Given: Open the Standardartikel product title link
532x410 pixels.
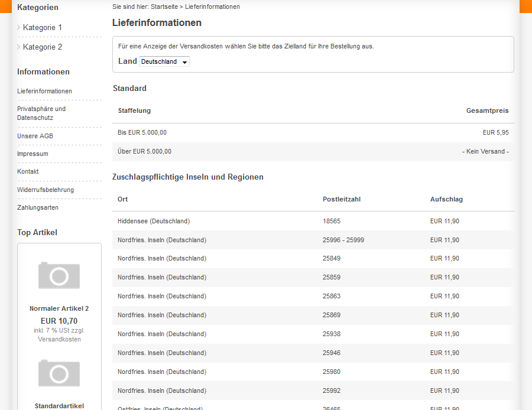Looking at the screenshot, I should point(59,406).
